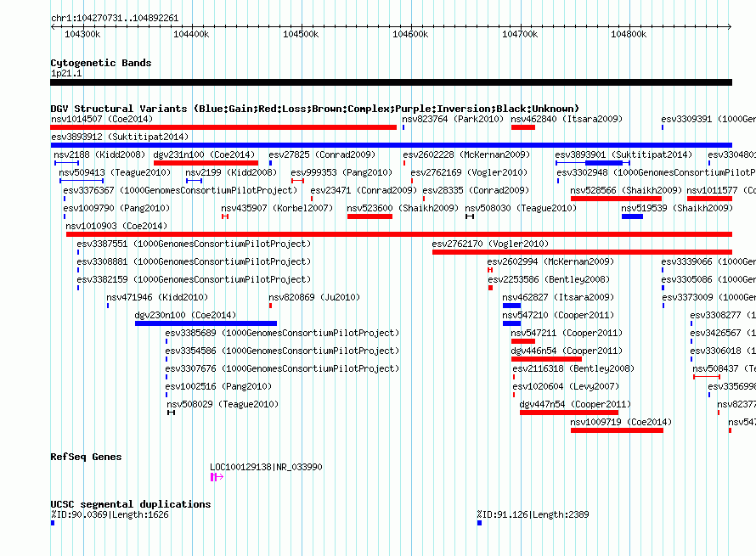Open esv999353 (Pang2010) variant
Screen dimensions: 756x556
point(341,172)
